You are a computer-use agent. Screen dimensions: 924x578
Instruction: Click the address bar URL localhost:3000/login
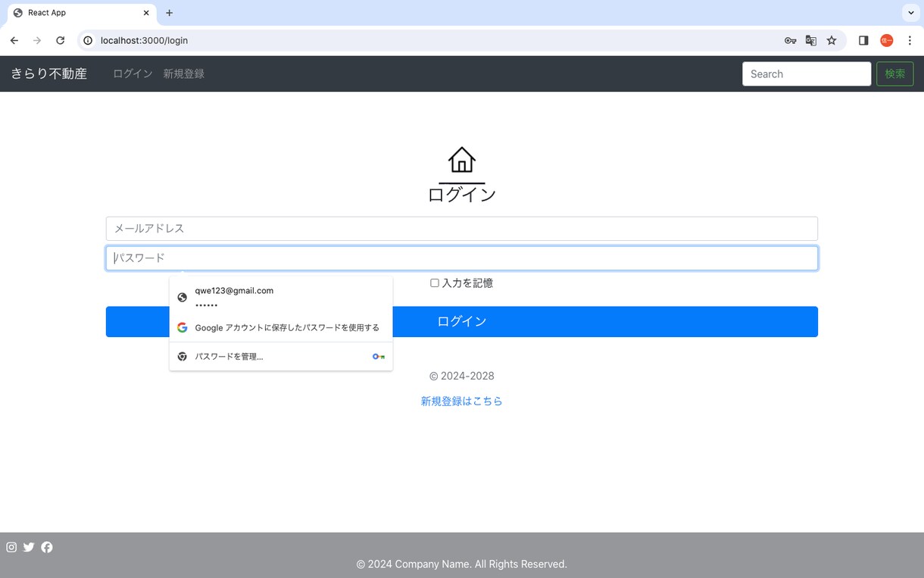144,40
